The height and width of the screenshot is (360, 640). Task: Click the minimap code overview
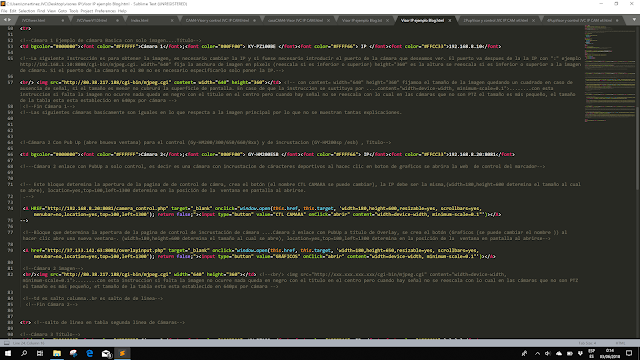(x=609, y=73)
